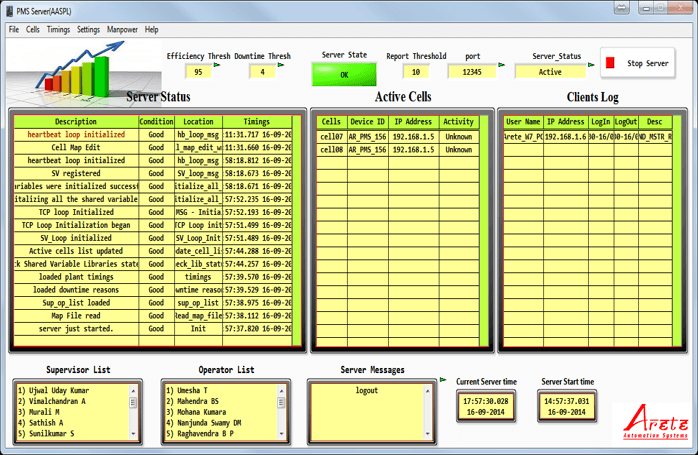Select the cell07 row in Active Cells
Image resolution: width=698 pixels, height=455 pixels.
[398, 137]
